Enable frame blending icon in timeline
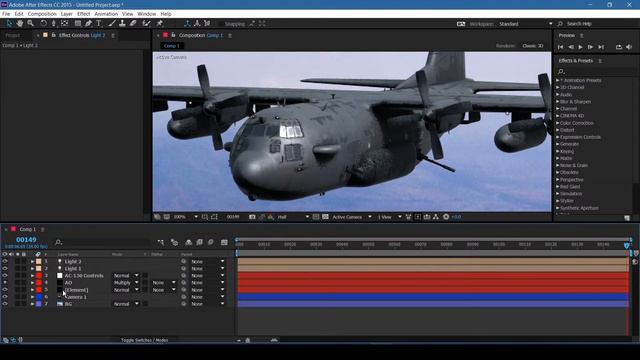This screenshot has height=360, width=640. [200, 242]
